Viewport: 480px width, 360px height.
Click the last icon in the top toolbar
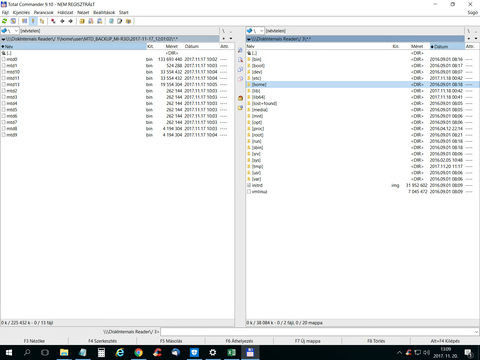(x=128, y=21)
